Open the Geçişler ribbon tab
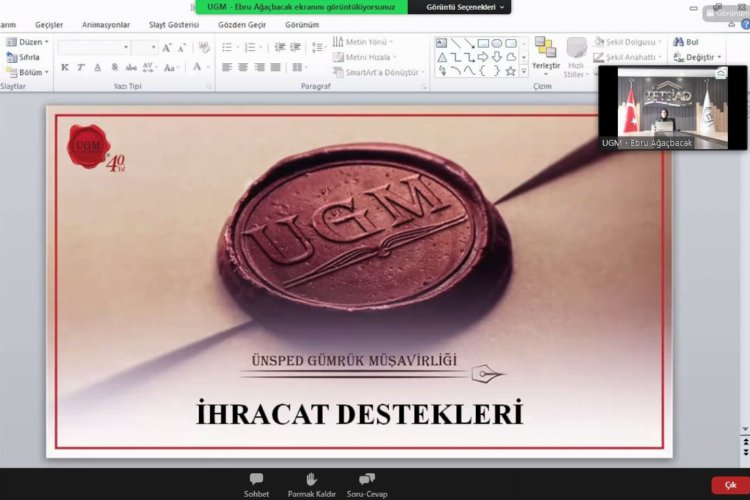750x500 pixels. pyautogui.click(x=49, y=24)
